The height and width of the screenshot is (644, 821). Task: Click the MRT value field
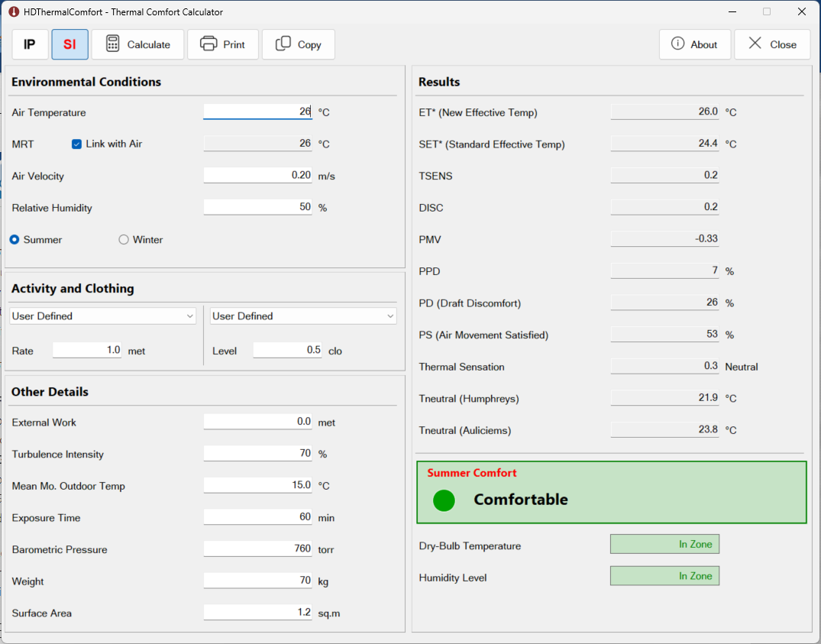pyautogui.click(x=257, y=144)
